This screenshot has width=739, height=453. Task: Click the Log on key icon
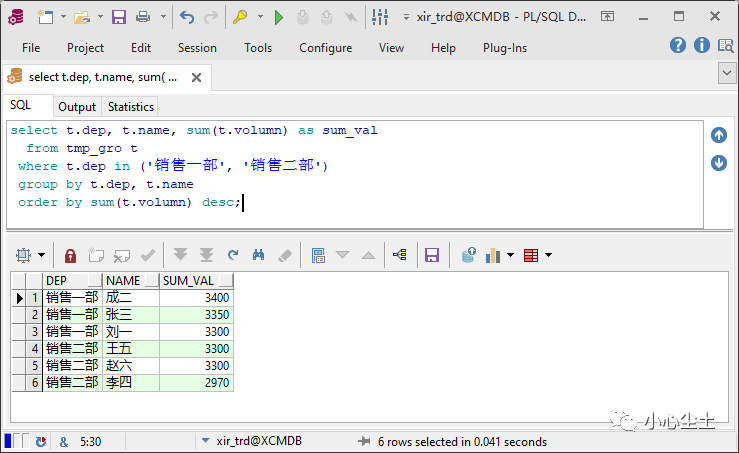[240, 17]
